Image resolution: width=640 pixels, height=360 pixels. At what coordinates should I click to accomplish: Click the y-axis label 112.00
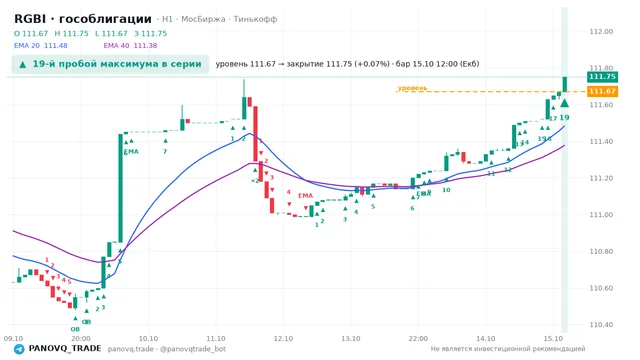[601, 31]
